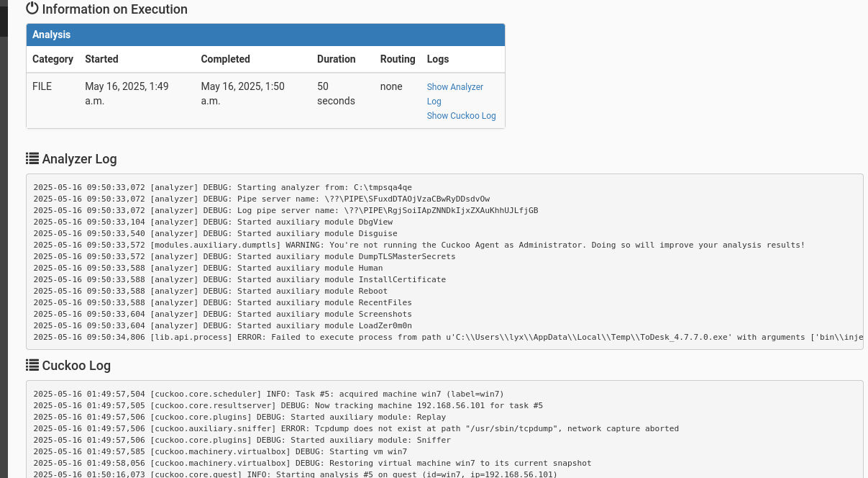This screenshot has width=868, height=478.
Task: Click the Tcpdump error line in Cuckoo Log
Action: 356,428
